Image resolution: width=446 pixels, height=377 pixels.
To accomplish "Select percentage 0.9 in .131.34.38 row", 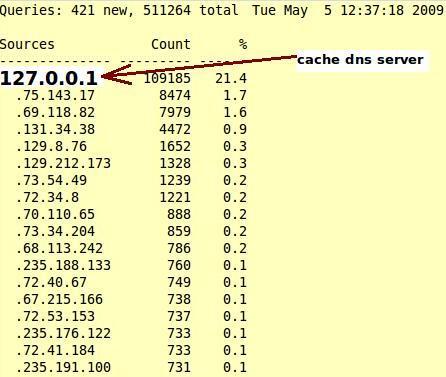I will pyautogui.click(x=235, y=130).
